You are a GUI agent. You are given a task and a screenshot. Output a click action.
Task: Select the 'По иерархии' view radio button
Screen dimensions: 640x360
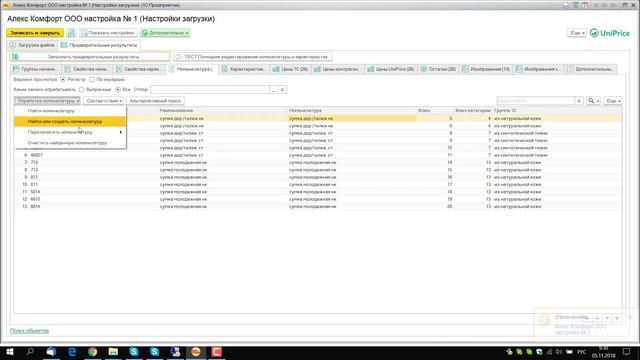tap(92, 79)
